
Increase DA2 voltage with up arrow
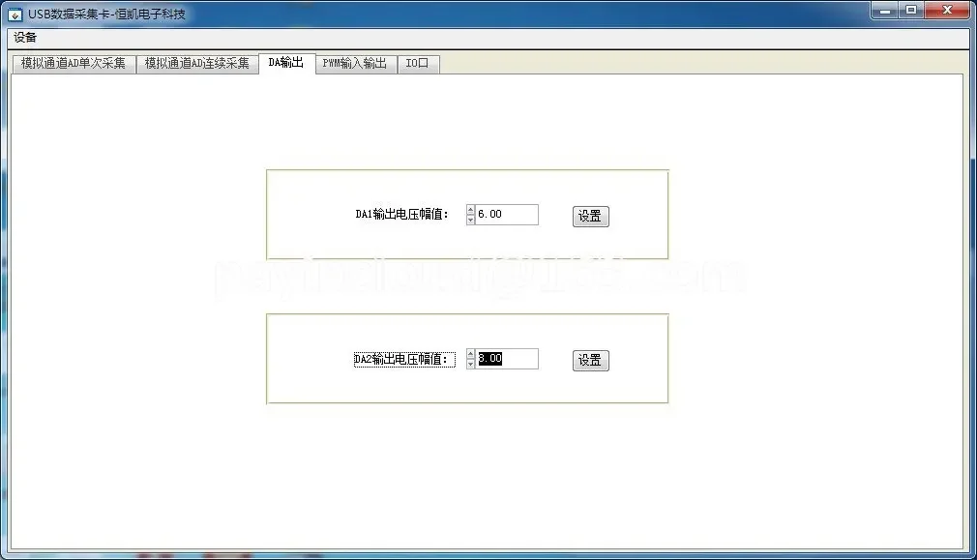[x=470, y=354]
